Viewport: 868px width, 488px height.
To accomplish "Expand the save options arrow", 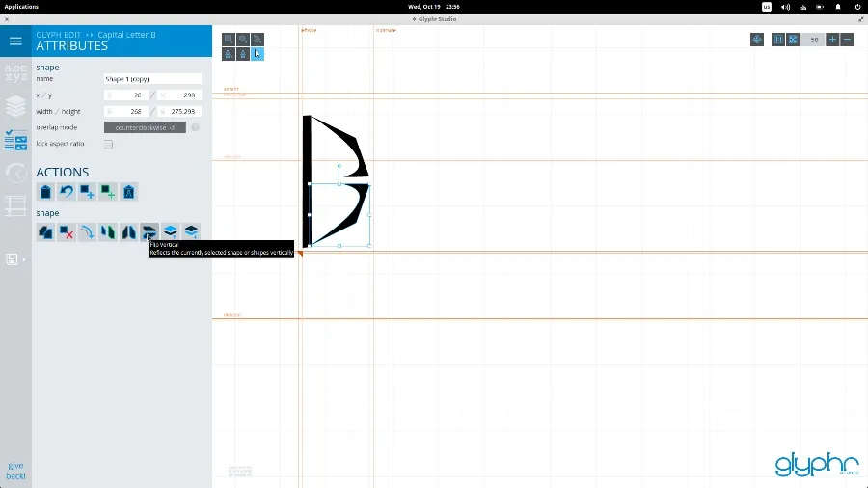I will (x=24, y=259).
